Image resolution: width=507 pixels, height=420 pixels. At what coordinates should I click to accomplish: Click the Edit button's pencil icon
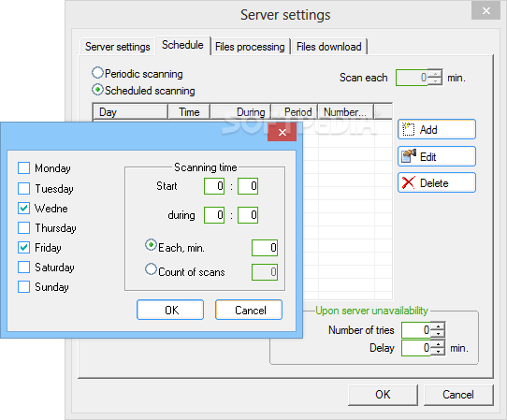click(409, 156)
